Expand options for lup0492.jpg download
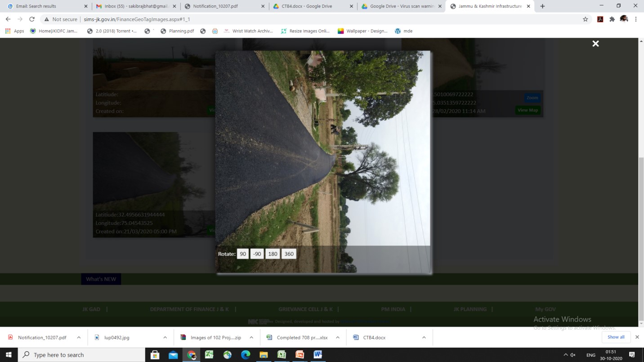This screenshot has height=362, width=644. coord(165,337)
